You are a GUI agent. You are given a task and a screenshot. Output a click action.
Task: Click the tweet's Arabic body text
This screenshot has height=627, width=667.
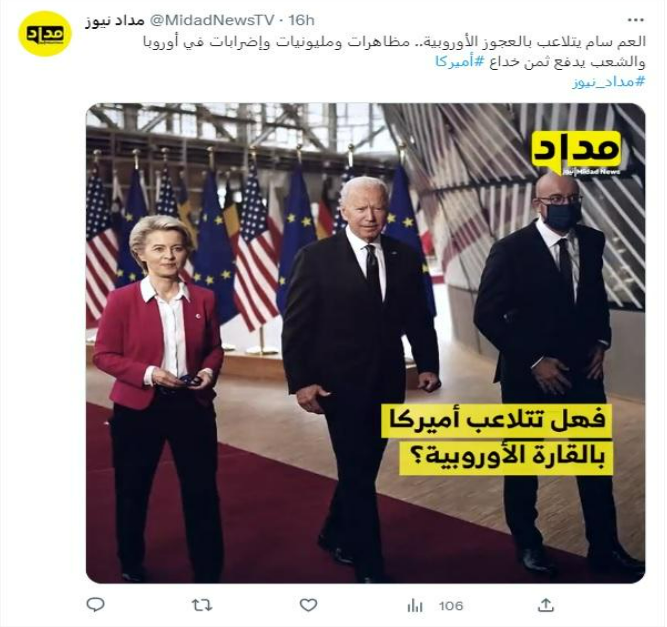pos(394,52)
